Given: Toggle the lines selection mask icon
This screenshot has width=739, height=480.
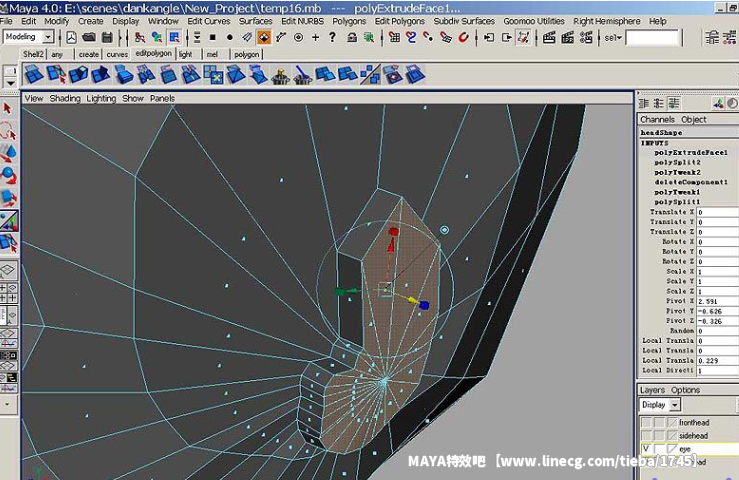Looking at the screenshot, I should [247, 37].
